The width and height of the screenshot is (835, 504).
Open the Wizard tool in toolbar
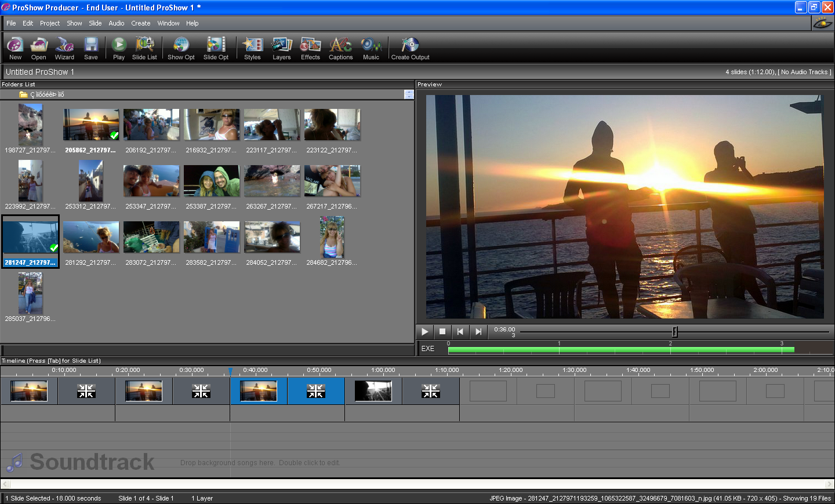pos(64,49)
